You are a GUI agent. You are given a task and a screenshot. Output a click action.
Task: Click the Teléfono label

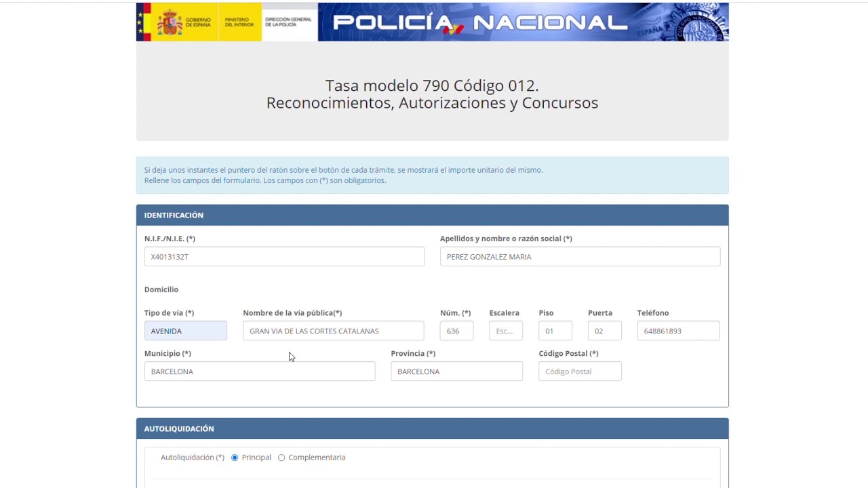click(x=653, y=312)
